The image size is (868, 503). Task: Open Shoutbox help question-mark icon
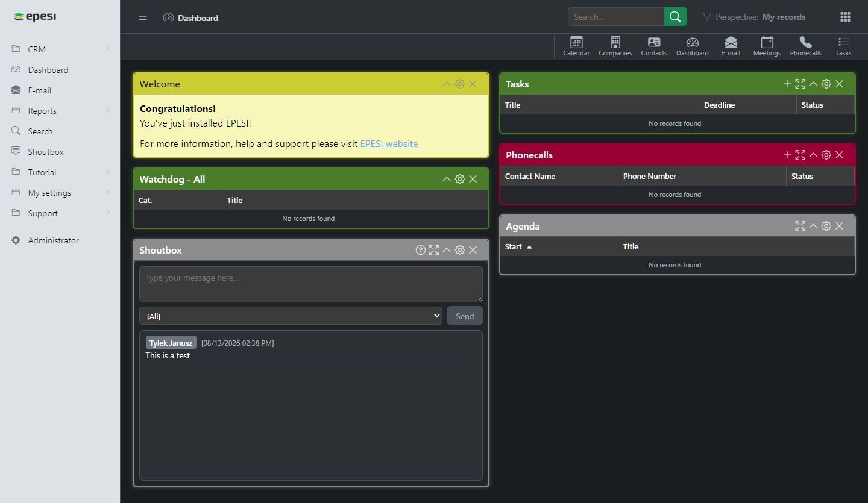coord(421,250)
